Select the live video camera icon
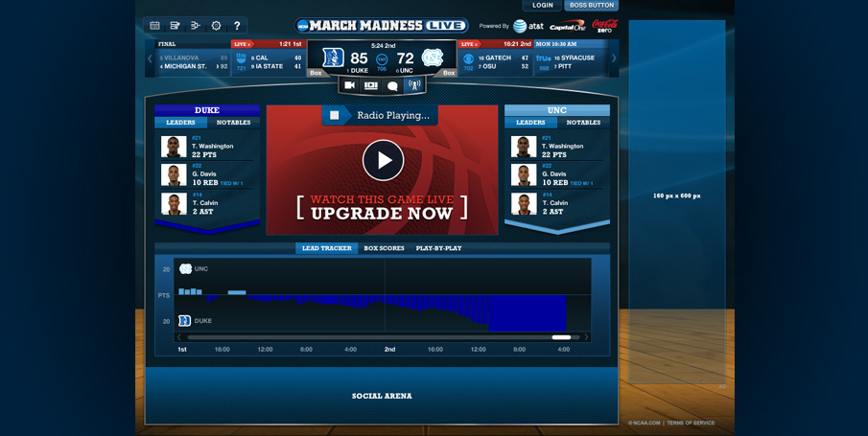 click(350, 85)
